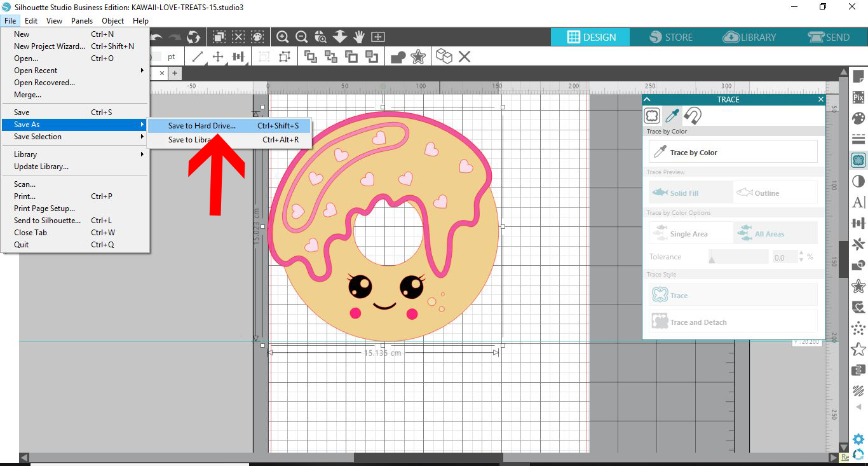Open the line style tool dropdown
Screen dimensions: 868x466
(x=198, y=57)
